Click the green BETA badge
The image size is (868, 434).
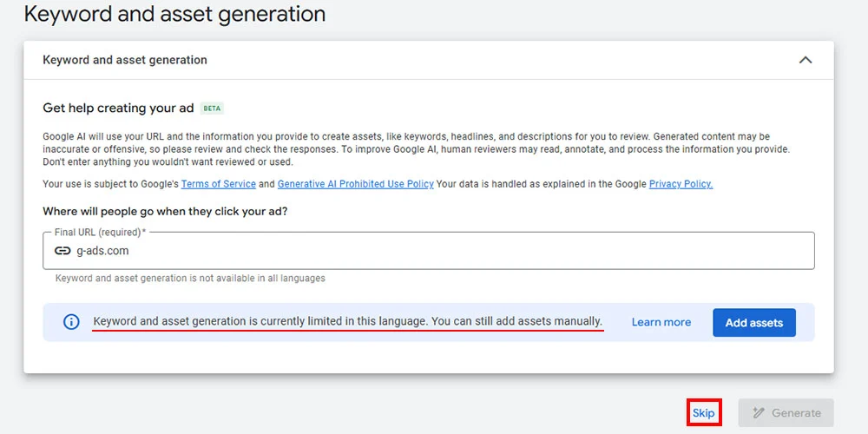pyautogui.click(x=212, y=108)
